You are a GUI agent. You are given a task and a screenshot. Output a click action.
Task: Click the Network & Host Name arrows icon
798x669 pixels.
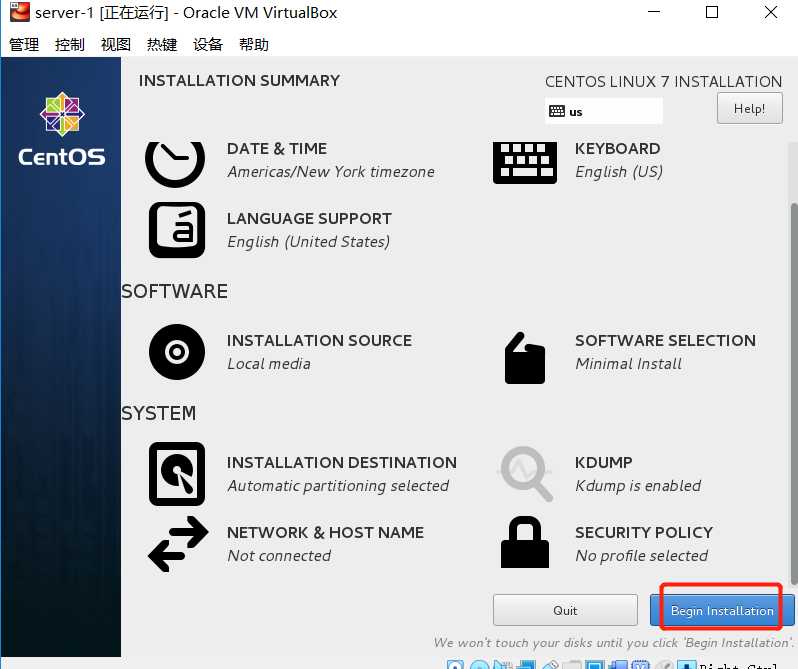tap(178, 544)
